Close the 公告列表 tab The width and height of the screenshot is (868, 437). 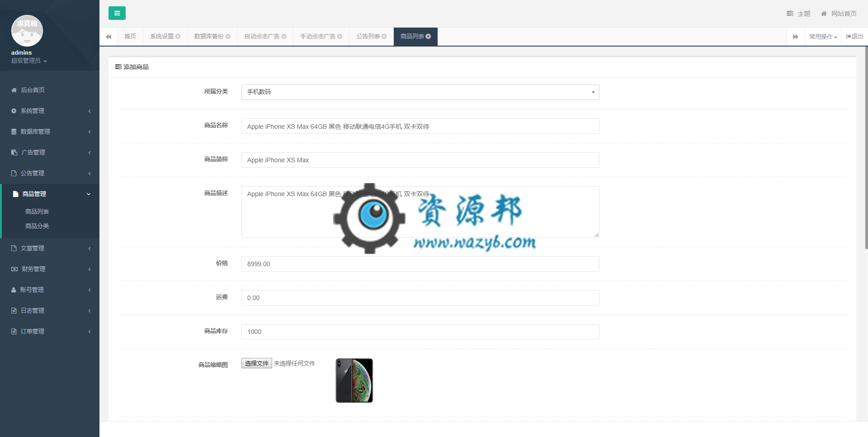pos(384,37)
